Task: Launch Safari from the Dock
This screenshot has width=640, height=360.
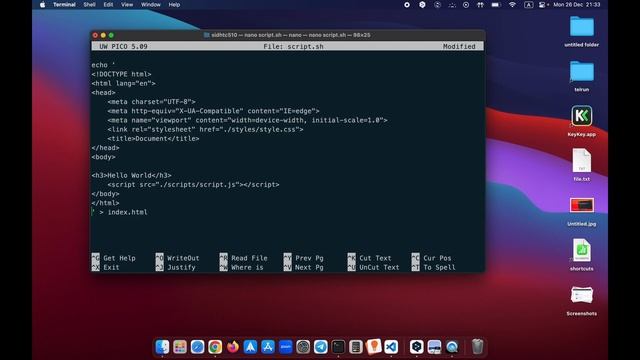Action: [x=197, y=347]
